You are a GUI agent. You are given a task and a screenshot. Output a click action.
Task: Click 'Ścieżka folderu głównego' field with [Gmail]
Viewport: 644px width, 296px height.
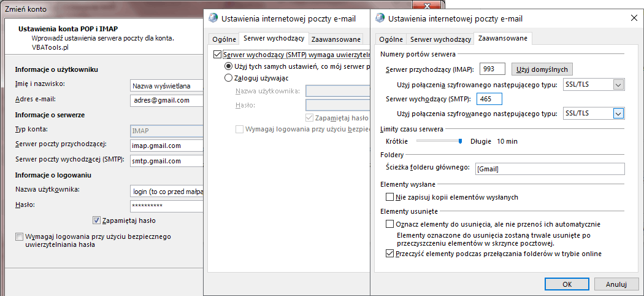(550, 168)
